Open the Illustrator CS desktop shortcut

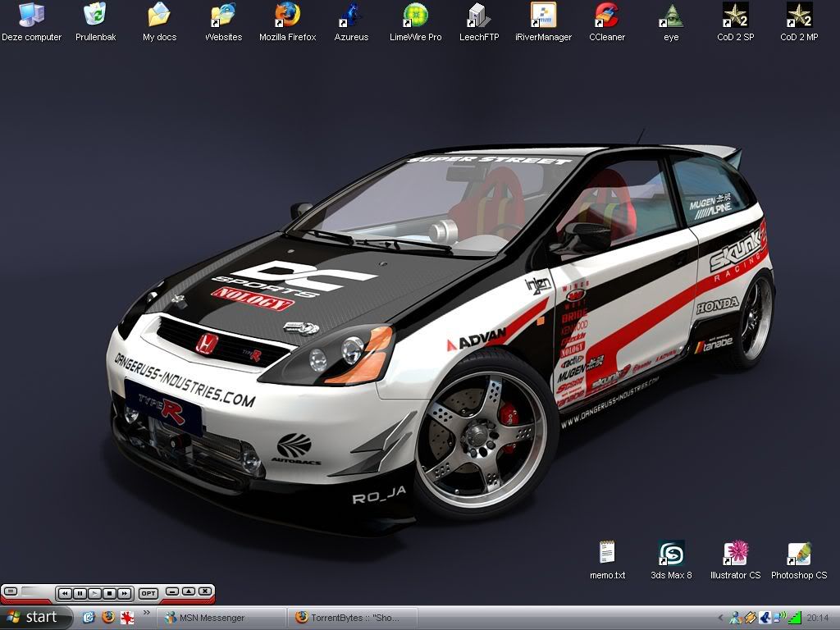point(734,555)
